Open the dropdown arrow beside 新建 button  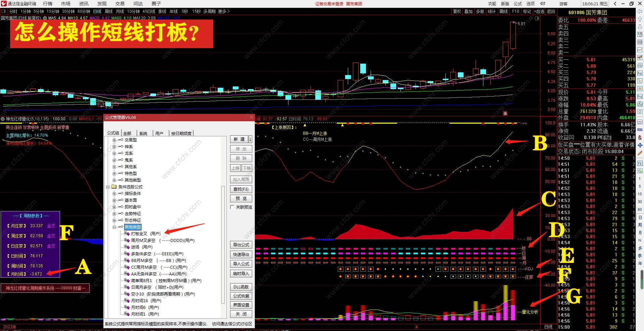coord(250,139)
